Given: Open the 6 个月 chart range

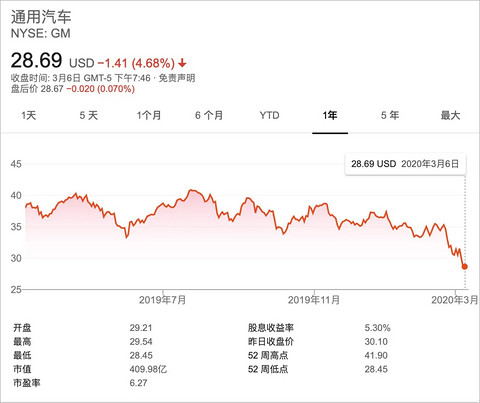Looking at the screenshot, I should (209, 115).
